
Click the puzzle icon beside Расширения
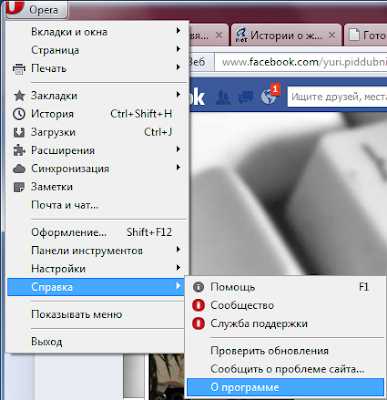(19, 151)
